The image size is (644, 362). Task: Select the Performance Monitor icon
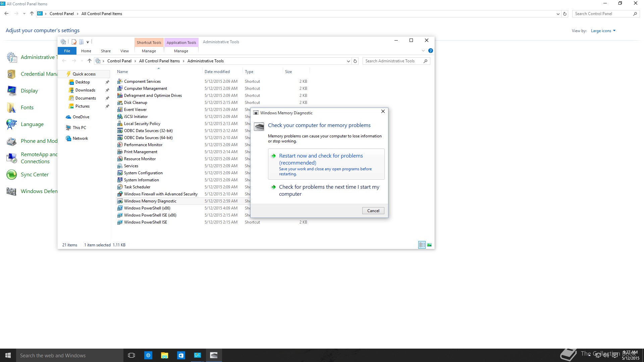pyautogui.click(x=120, y=145)
